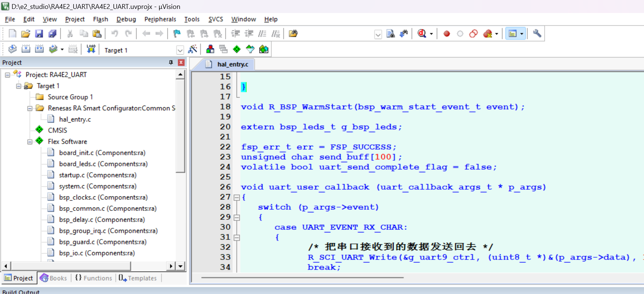The width and height of the screenshot is (644, 294).
Task: Click Project panel horizontal scrollbar right arrow
Action: pyautogui.click(x=171, y=266)
